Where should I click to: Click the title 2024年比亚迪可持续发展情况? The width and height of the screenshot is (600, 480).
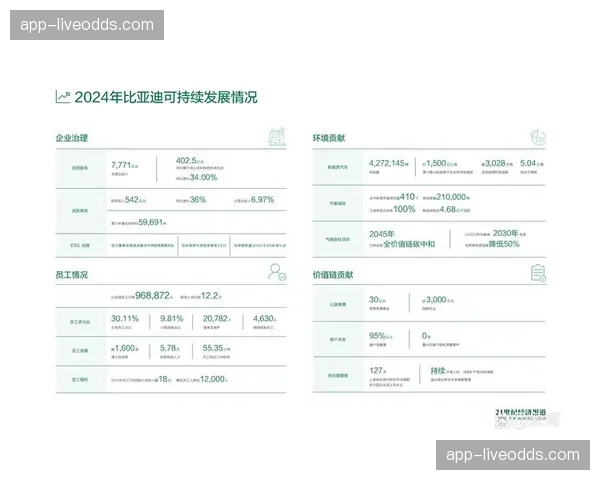coord(166,97)
